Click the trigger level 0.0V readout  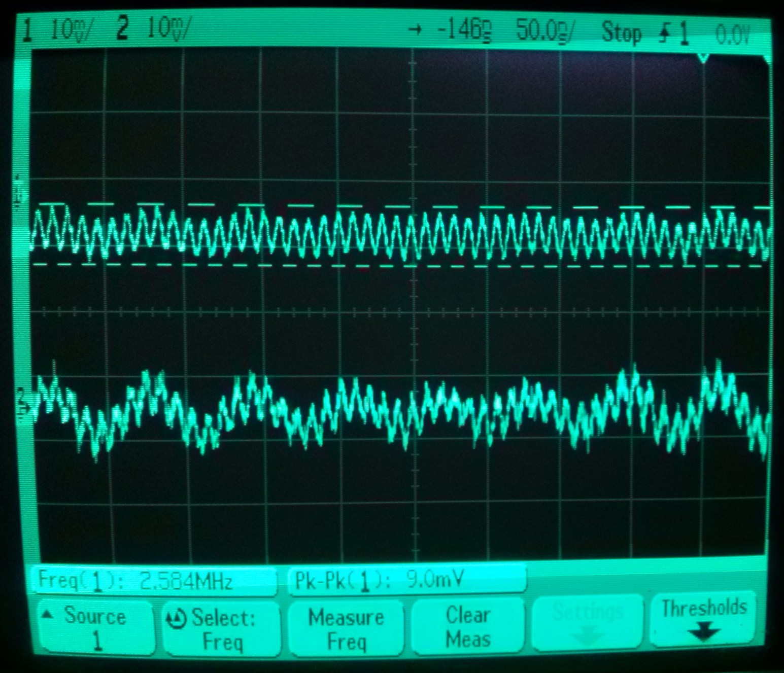(x=732, y=35)
